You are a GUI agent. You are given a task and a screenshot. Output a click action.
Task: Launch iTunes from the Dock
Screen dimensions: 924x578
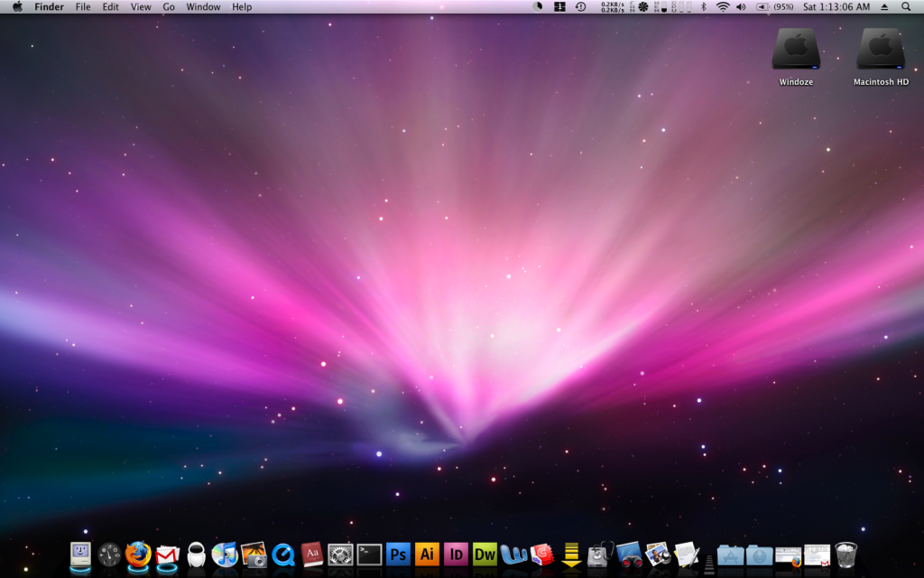[225, 555]
